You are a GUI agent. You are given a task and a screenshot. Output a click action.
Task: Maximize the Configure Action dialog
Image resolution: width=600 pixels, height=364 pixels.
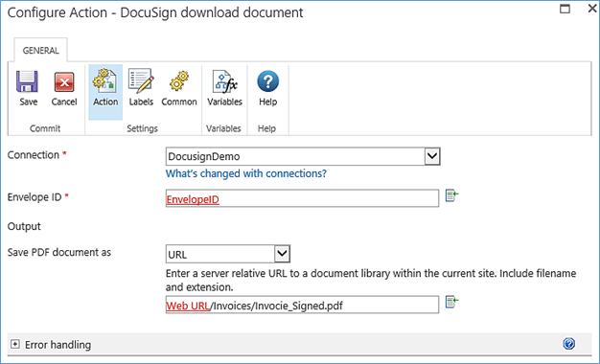565,9
